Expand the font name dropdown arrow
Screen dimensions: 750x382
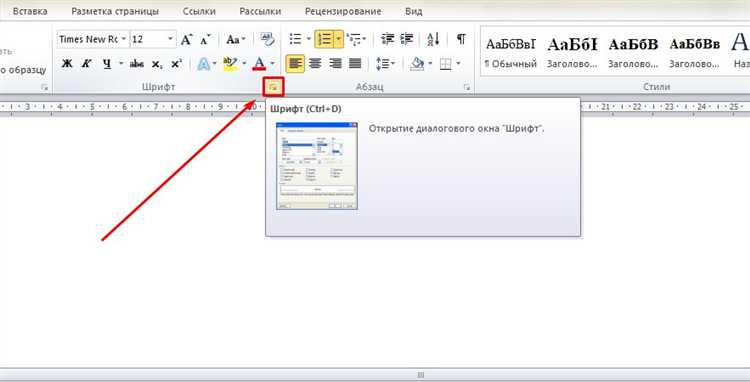(x=124, y=39)
